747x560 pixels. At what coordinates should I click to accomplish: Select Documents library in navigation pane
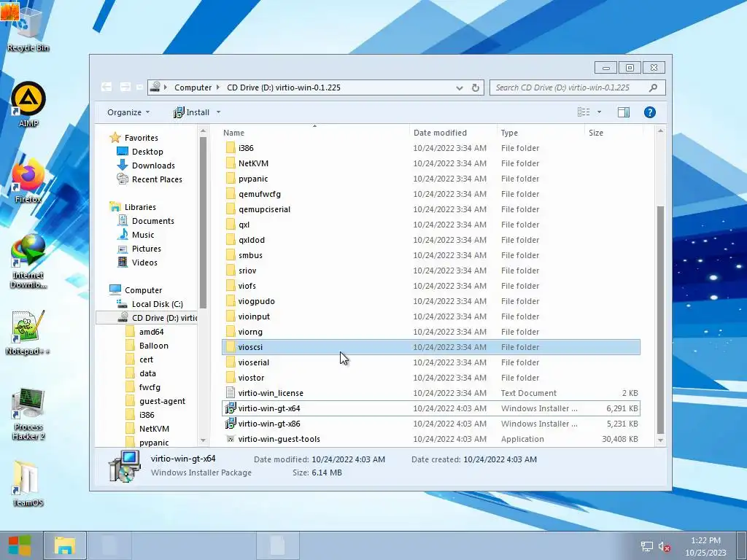[146, 221]
